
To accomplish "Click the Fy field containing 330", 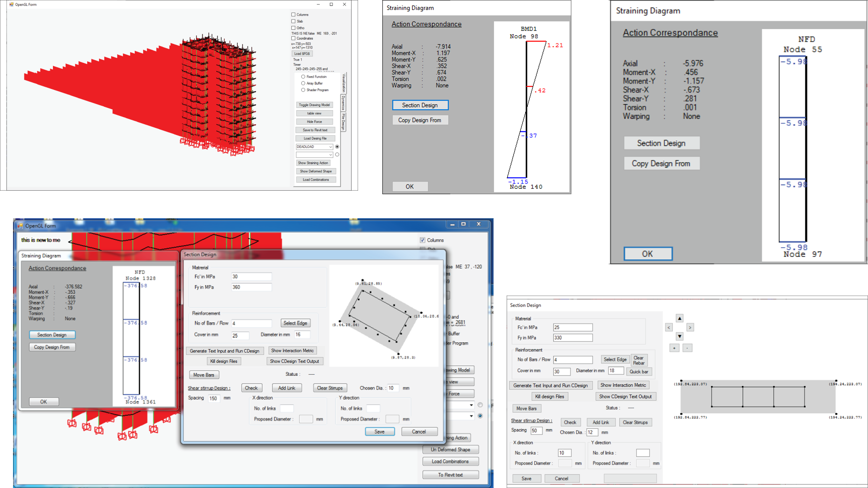I will coord(573,338).
